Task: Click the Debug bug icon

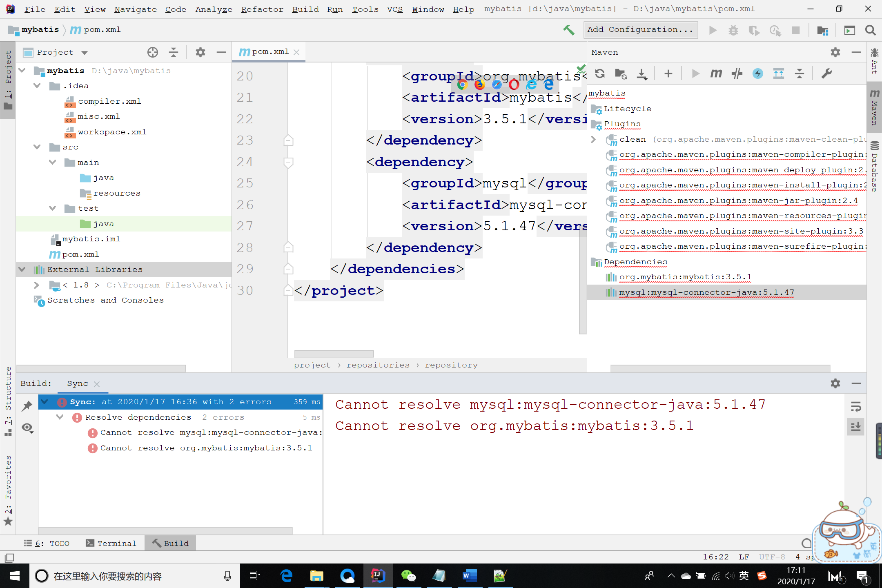Action: pyautogui.click(x=733, y=30)
